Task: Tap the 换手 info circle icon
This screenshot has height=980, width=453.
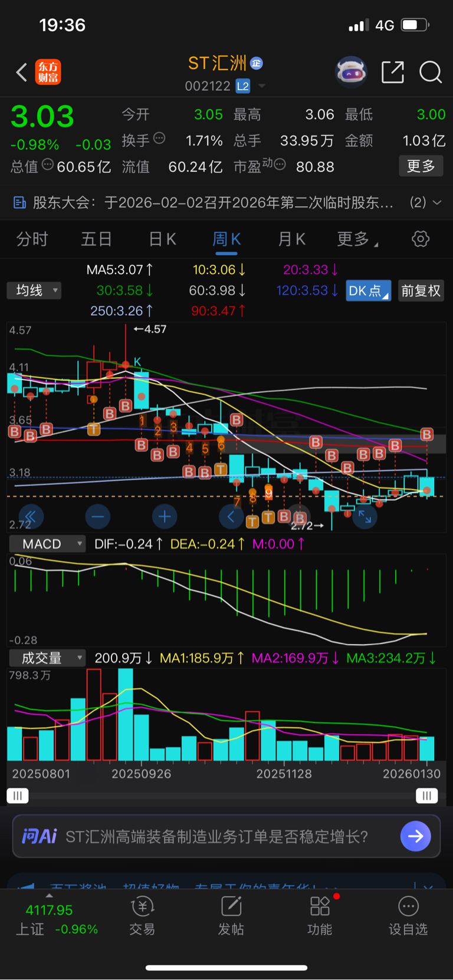Action: [159, 138]
